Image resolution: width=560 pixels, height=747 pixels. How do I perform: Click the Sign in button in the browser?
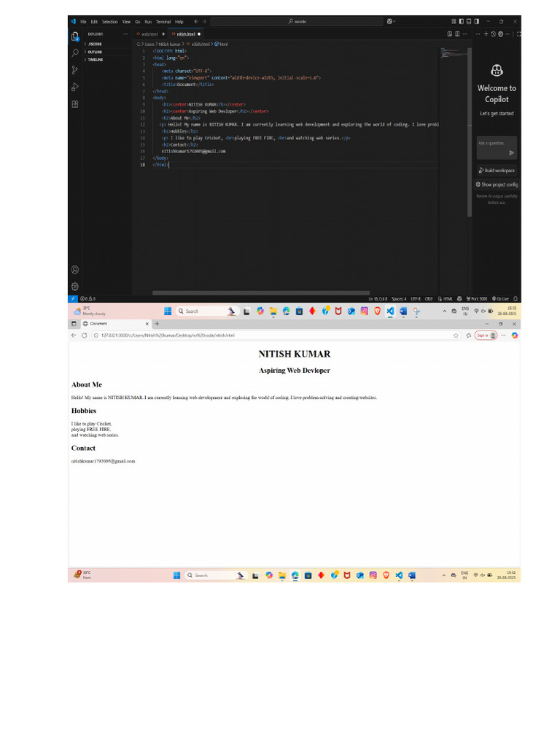click(x=486, y=336)
